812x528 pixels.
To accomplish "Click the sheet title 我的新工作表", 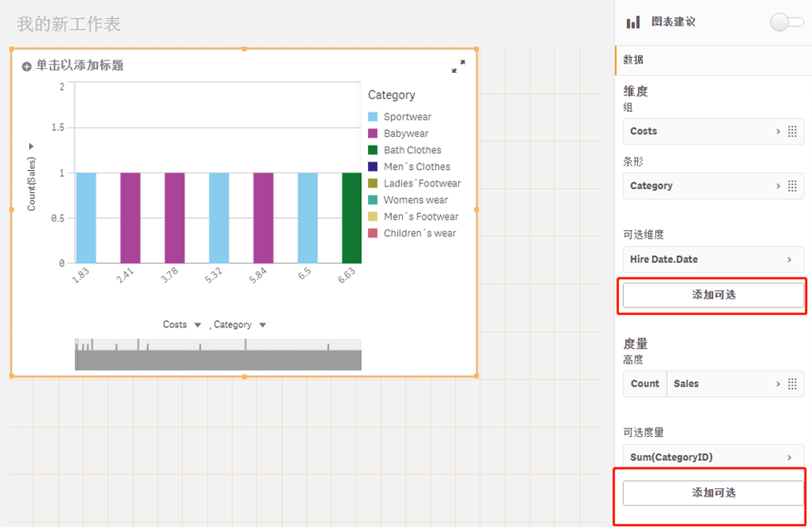I will 68,24.
